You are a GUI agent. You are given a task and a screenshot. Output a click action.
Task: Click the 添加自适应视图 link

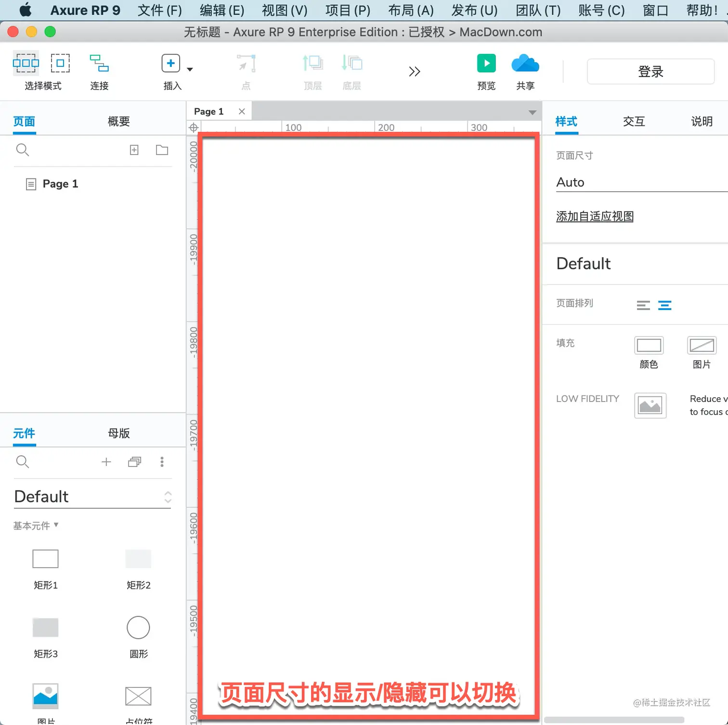click(595, 217)
